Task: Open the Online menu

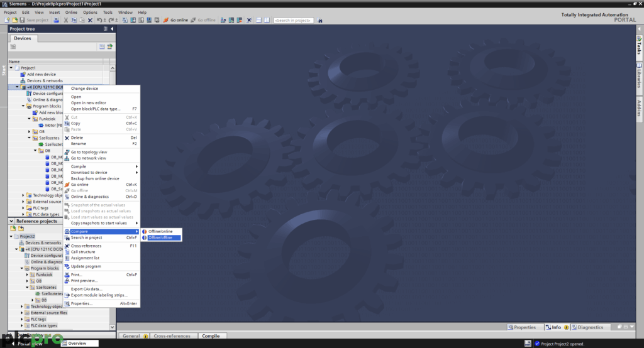Action: (71, 13)
